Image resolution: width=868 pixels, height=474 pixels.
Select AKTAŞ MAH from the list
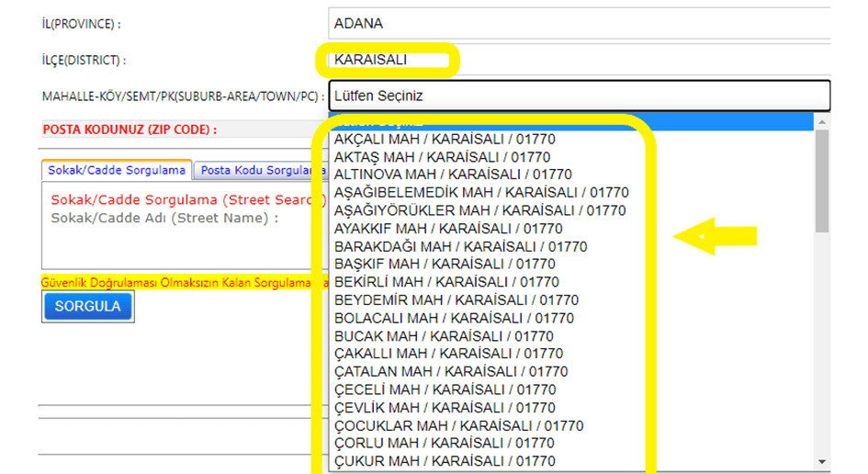coord(443,157)
